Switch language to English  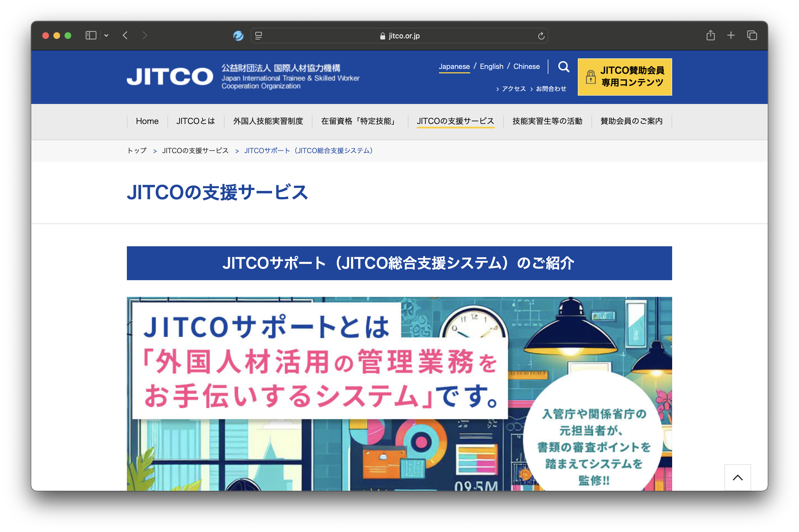(x=491, y=66)
